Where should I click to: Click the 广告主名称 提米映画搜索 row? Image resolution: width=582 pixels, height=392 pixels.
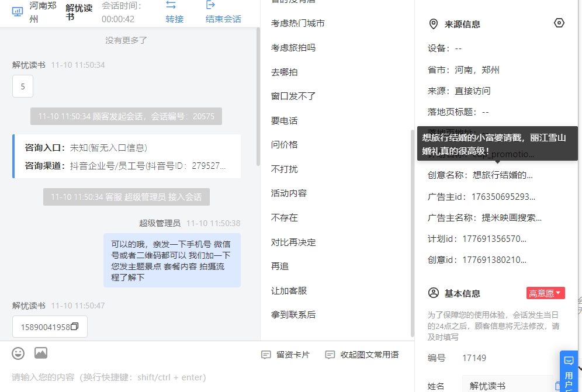(484, 218)
